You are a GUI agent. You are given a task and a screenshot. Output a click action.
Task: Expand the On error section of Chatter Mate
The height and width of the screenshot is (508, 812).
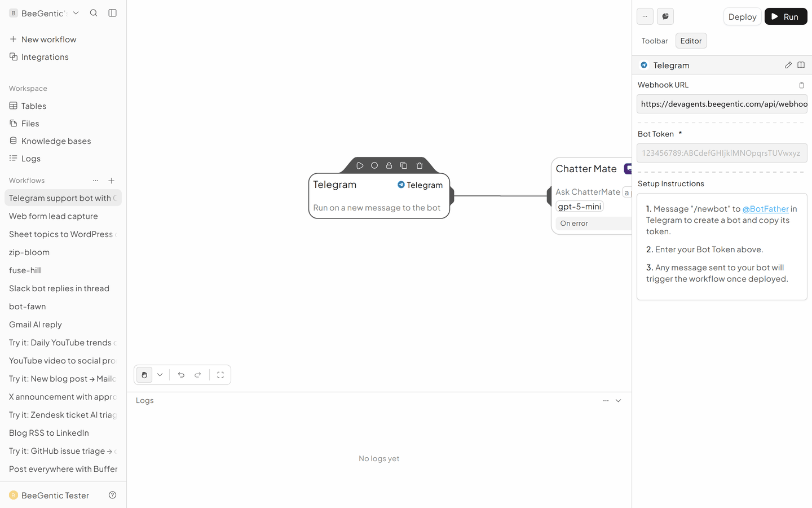click(x=594, y=224)
